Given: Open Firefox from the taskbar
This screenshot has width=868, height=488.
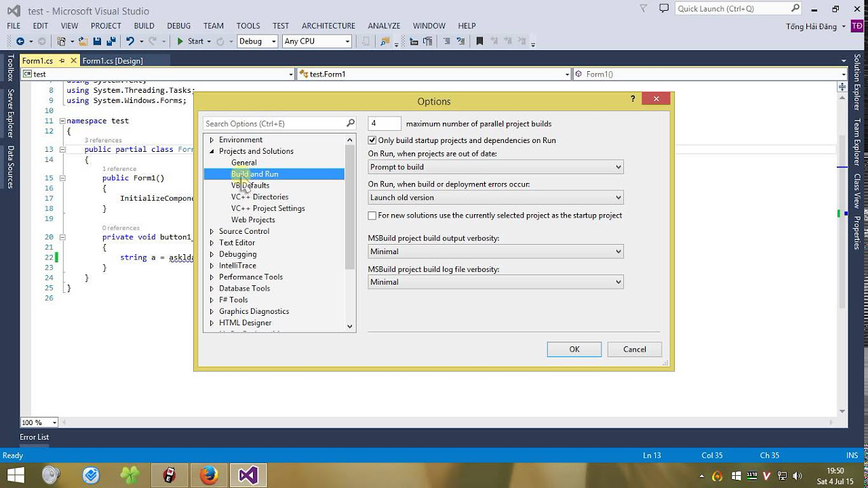Looking at the screenshot, I should 209,475.
